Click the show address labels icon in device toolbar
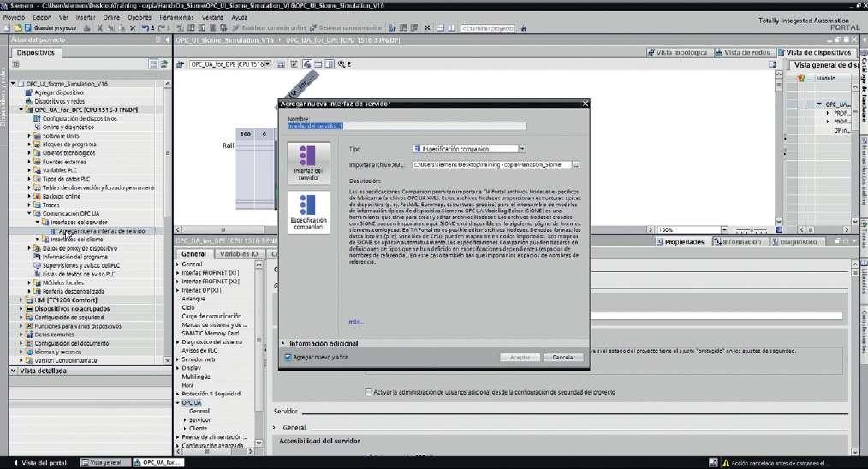This screenshot has height=469, width=868. coord(306,64)
